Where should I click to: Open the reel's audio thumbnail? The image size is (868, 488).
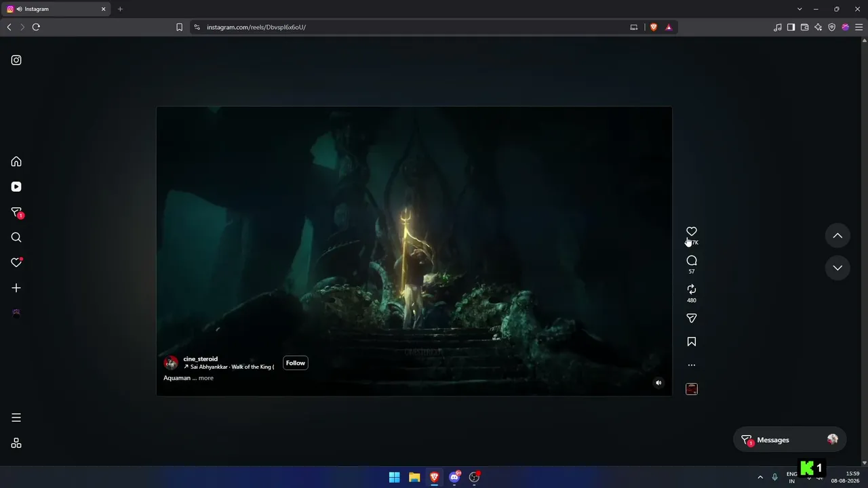coord(692,389)
